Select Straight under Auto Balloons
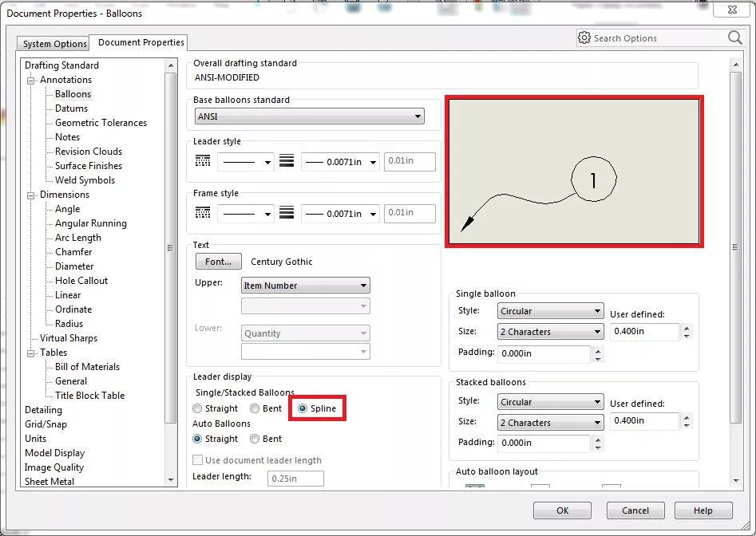This screenshot has width=756, height=536. 197,439
